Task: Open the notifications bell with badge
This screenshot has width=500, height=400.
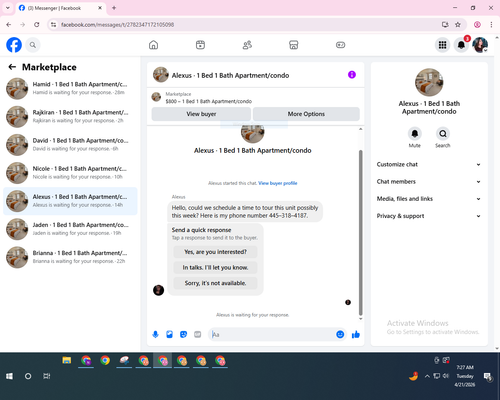Action: coord(462,45)
